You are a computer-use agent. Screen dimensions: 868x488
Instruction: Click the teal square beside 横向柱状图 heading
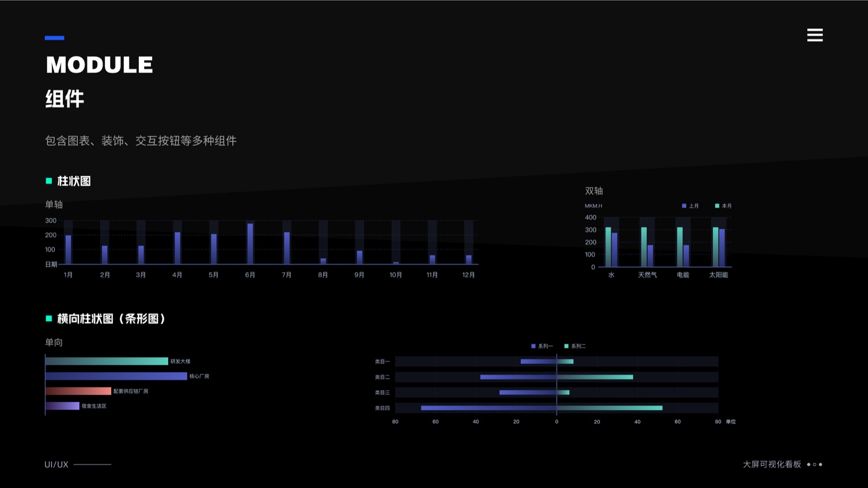(x=49, y=319)
